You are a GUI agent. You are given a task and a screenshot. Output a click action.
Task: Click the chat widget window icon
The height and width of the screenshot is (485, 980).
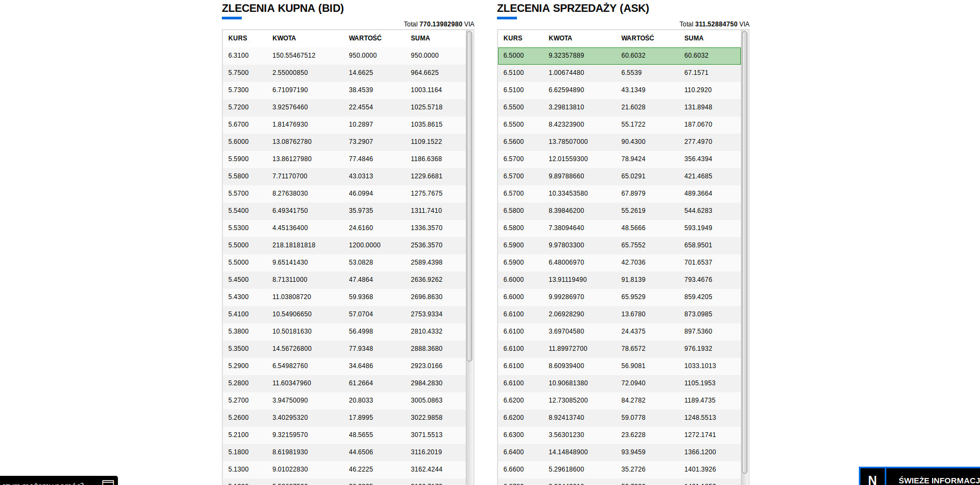point(108,482)
